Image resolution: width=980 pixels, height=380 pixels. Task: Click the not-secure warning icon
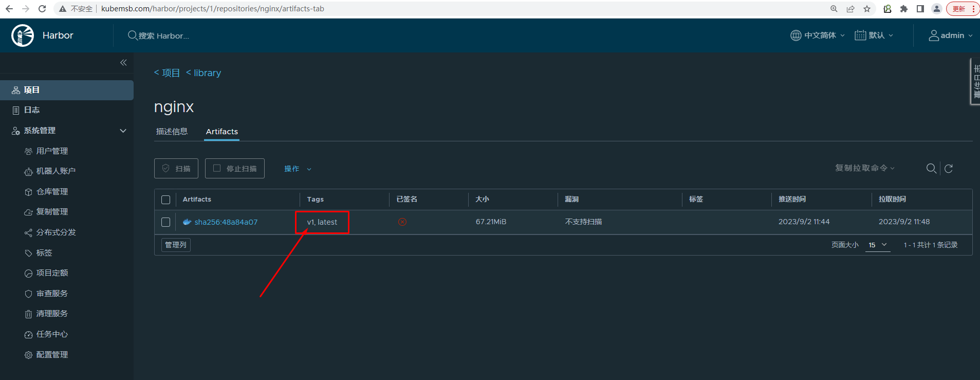click(63, 9)
